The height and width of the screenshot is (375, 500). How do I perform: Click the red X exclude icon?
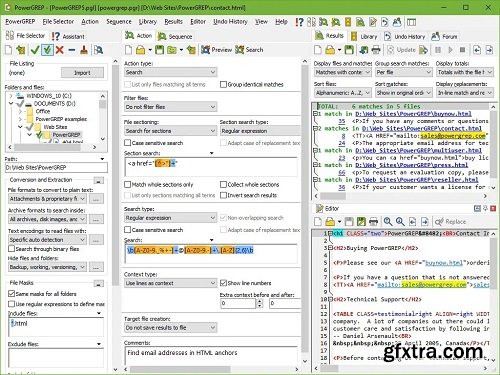pos(60,50)
